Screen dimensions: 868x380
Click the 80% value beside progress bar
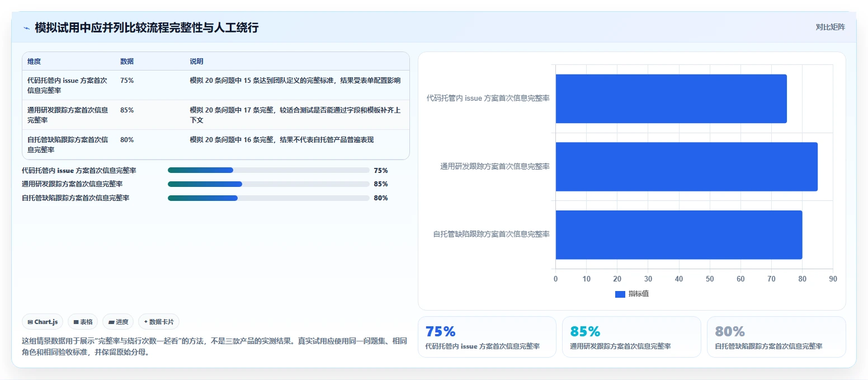381,198
